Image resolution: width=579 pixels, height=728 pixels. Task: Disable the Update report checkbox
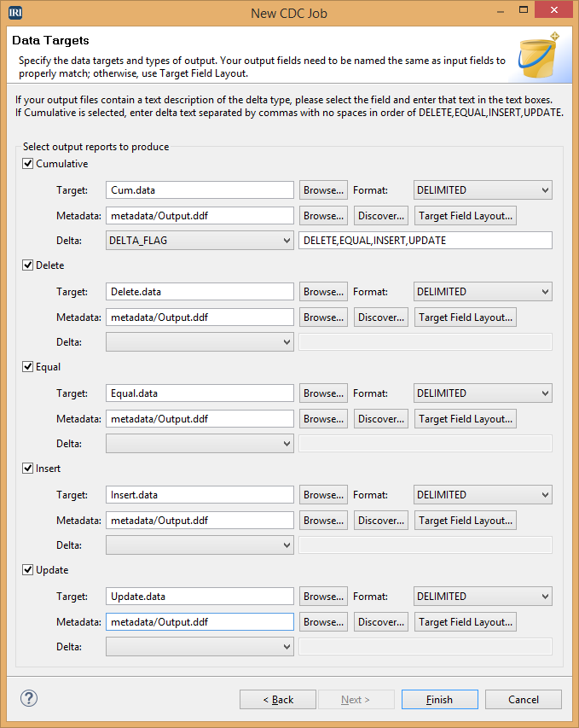[x=28, y=569]
